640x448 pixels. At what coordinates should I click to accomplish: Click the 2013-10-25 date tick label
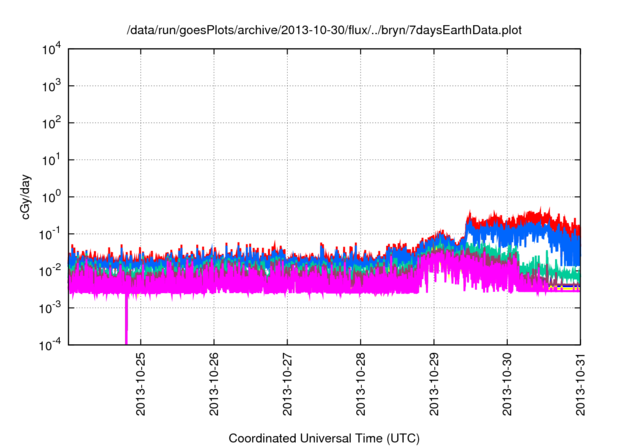click(140, 384)
